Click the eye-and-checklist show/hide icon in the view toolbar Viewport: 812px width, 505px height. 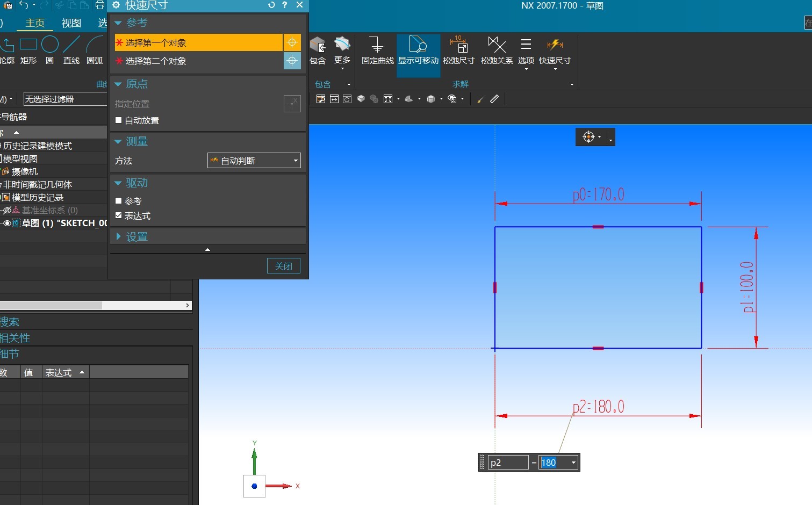tap(452, 99)
